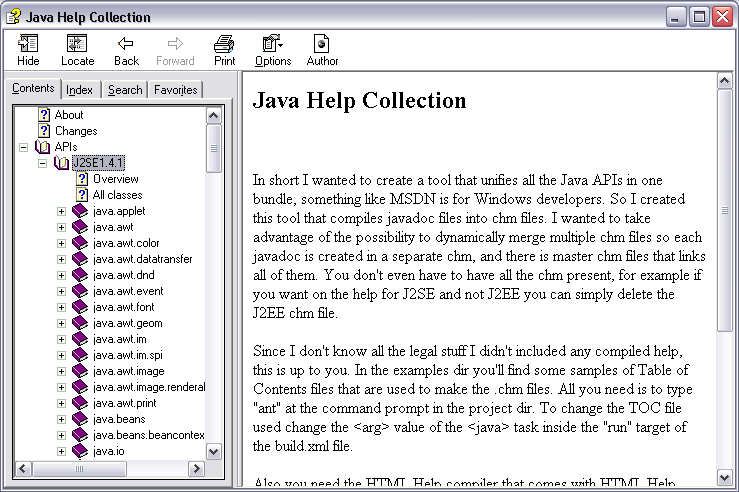Expand the java.awt package node
Viewport: 739px width, 492px height.
(x=61, y=227)
